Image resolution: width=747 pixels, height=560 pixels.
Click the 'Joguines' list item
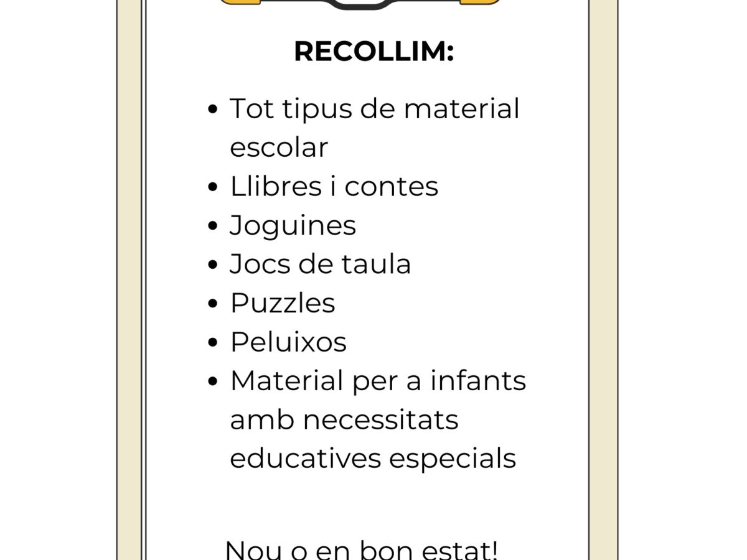[x=293, y=226]
